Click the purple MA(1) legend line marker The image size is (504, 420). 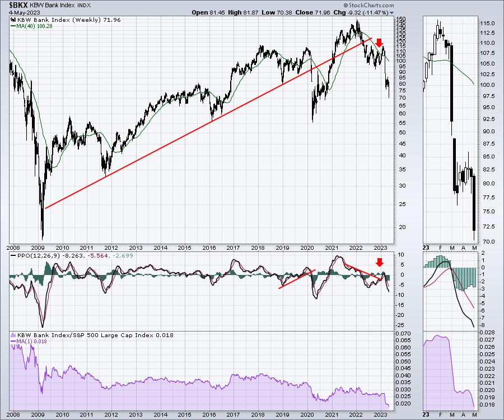[x=13, y=342]
